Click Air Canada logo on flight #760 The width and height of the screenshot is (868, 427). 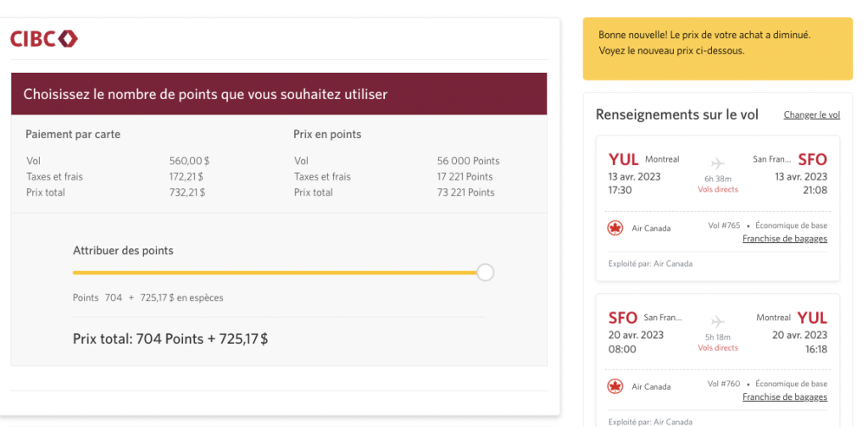click(x=615, y=386)
